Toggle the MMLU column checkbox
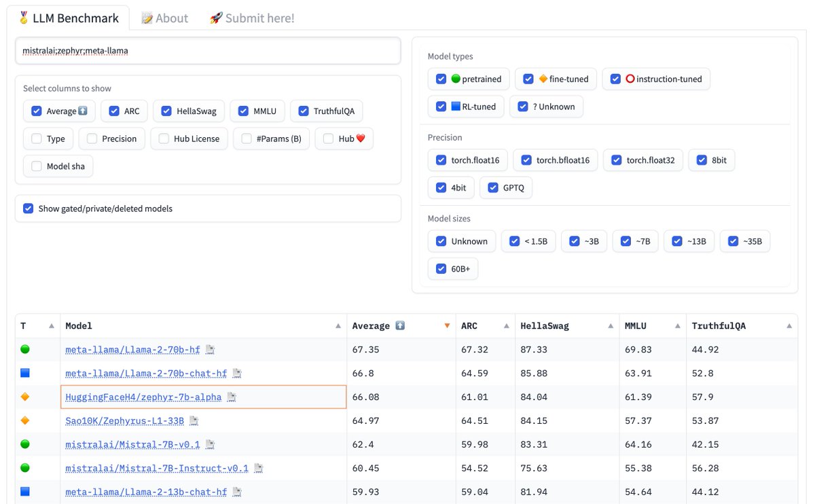Screen dimensions: 815x504 click(x=243, y=111)
